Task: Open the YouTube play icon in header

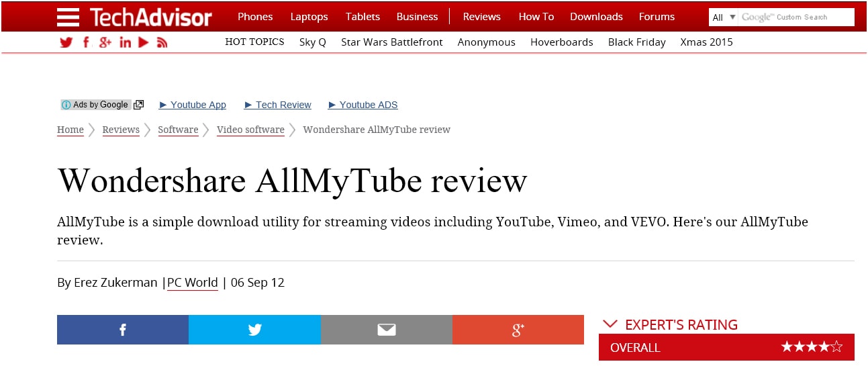Action: 143,42
